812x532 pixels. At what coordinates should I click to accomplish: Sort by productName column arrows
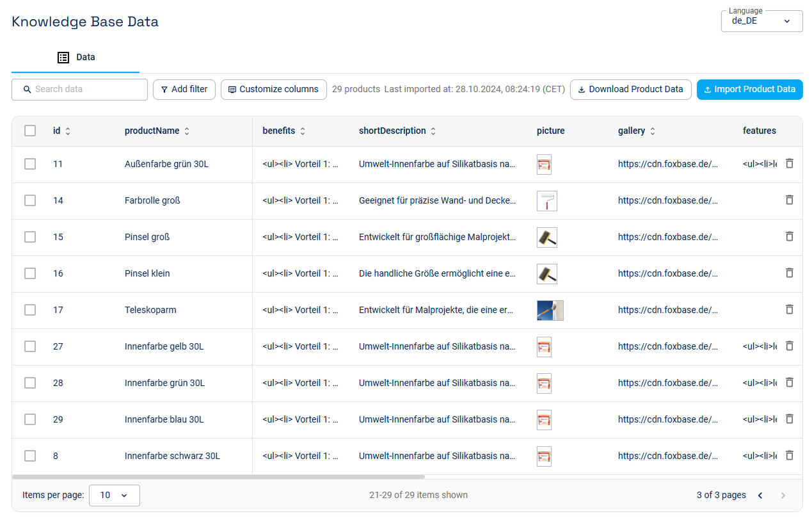tap(187, 131)
